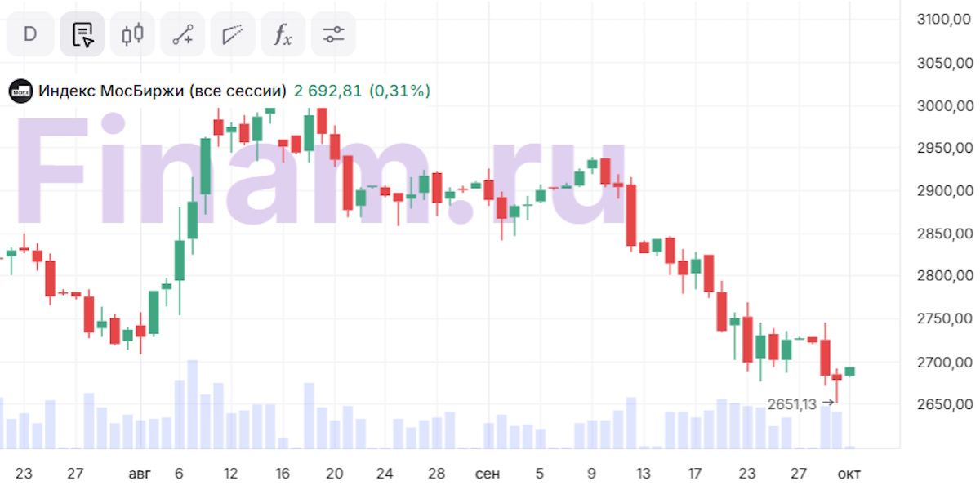The width and height of the screenshot is (980, 490).
Task: Open the fx indicators menu
Action: pyautogui.click(x=283, y=34)
